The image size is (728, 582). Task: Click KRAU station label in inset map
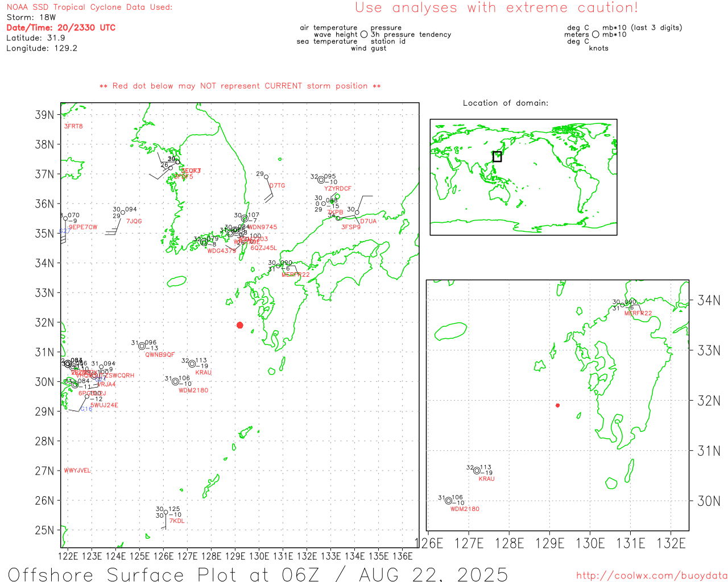click(x=487, y=479)
